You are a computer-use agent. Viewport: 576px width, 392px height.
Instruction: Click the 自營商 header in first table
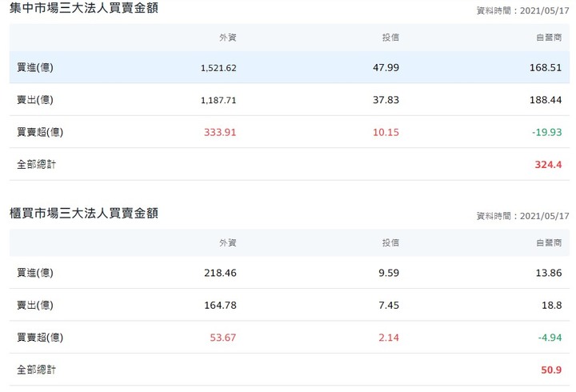(549, 38)
